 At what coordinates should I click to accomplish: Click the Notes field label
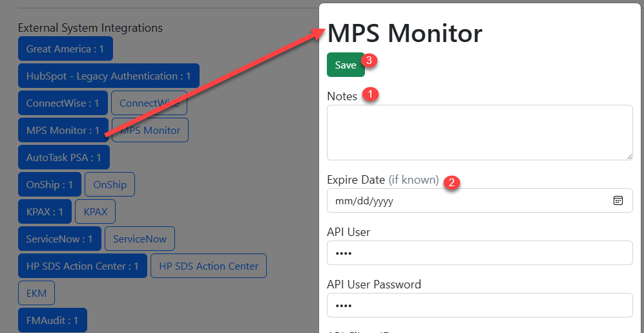(x=342, y=96)
